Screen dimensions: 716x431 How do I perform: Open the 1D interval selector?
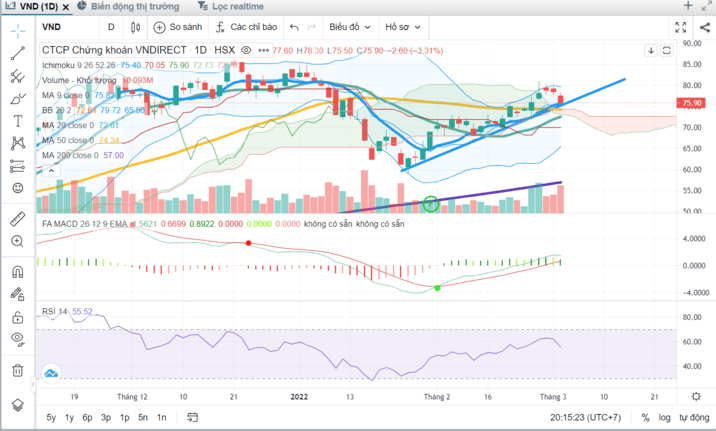point(111,27)
